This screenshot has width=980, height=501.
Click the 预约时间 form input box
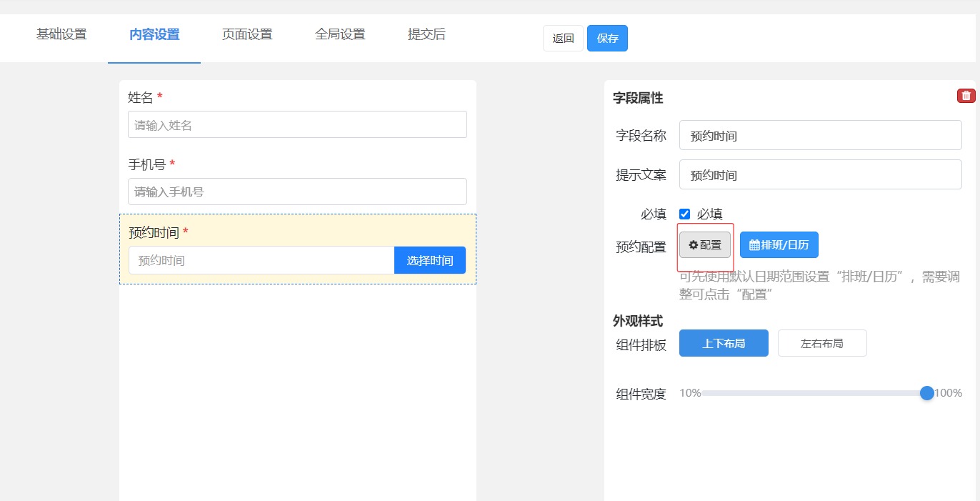coord(261,260)
